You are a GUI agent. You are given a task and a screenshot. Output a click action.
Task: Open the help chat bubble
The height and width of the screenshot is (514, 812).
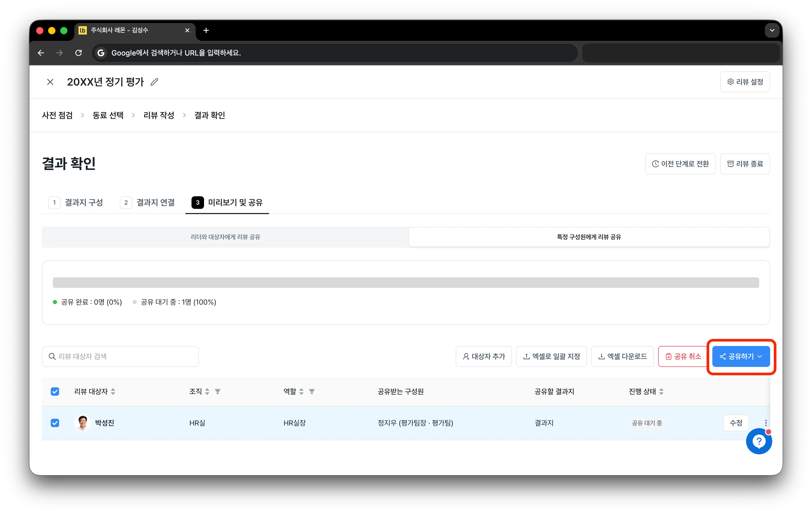759,441
